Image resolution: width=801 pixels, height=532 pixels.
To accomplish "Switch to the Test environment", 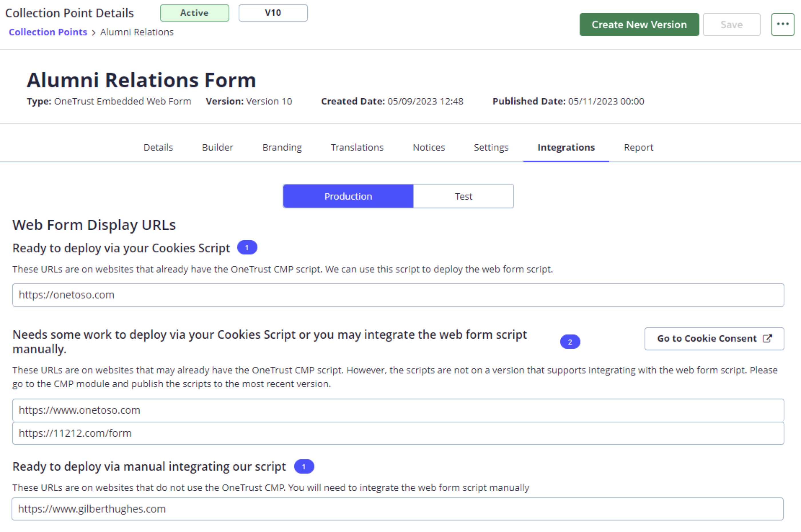I will click(463, 196).
